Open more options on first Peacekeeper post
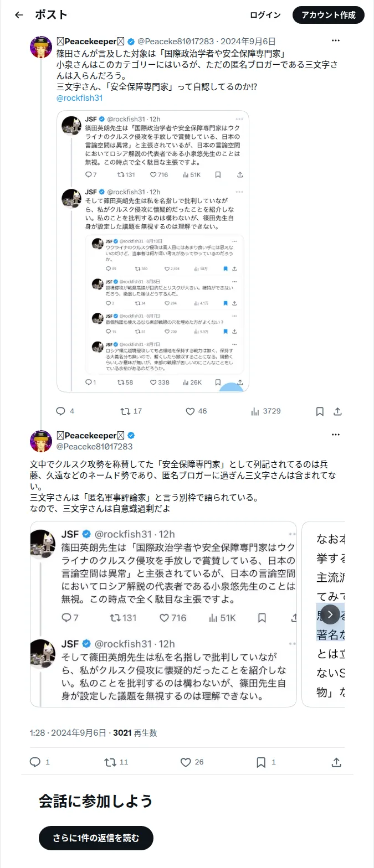Image resolution: width=374 pixels, height=868 pixels. (336, 41)
